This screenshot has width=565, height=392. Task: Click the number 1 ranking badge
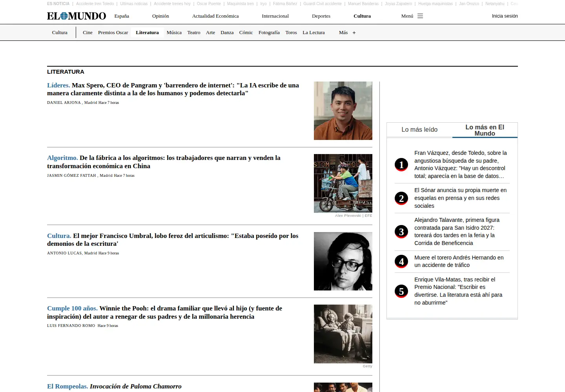point(401,165)
